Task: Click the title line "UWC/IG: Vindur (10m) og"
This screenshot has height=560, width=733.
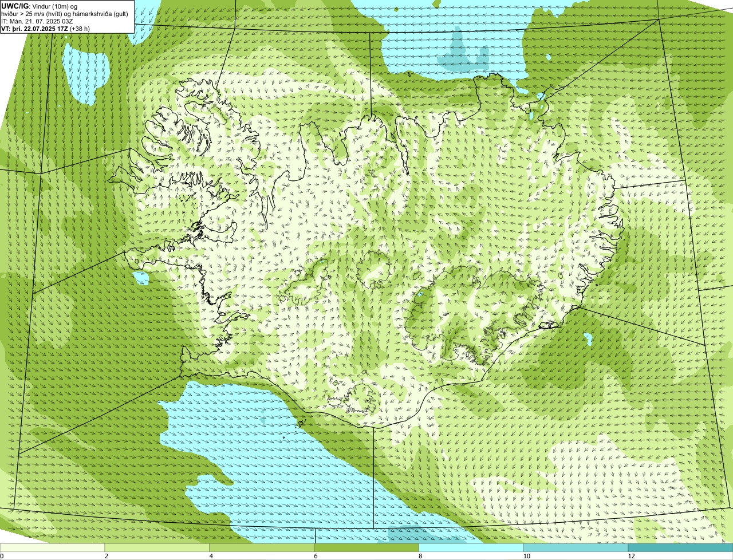Action: click(x=40, y=6)
